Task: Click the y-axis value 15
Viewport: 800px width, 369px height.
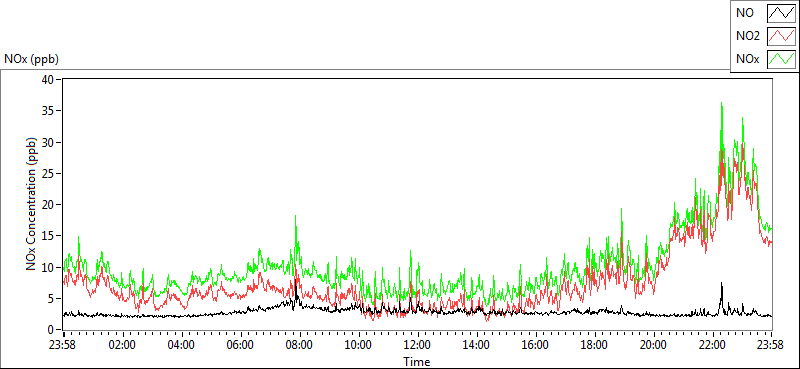Action: [x=48, y=236]
